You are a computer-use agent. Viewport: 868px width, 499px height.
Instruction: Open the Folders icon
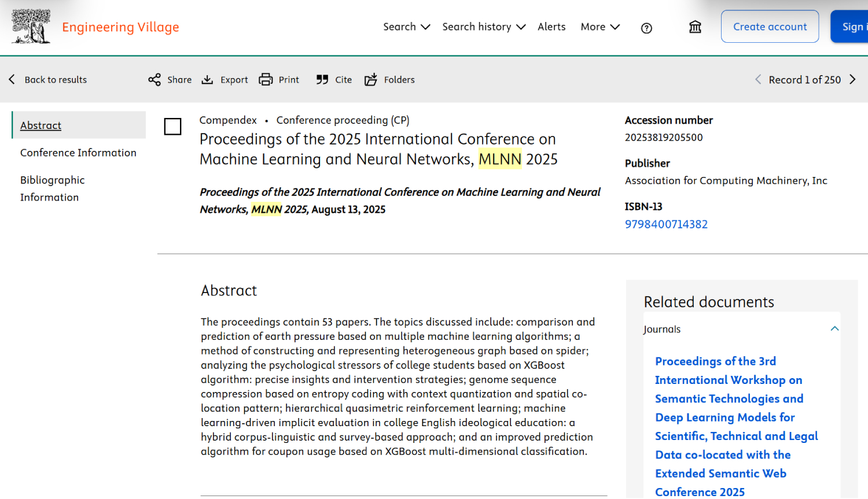(x=371, y=80)
